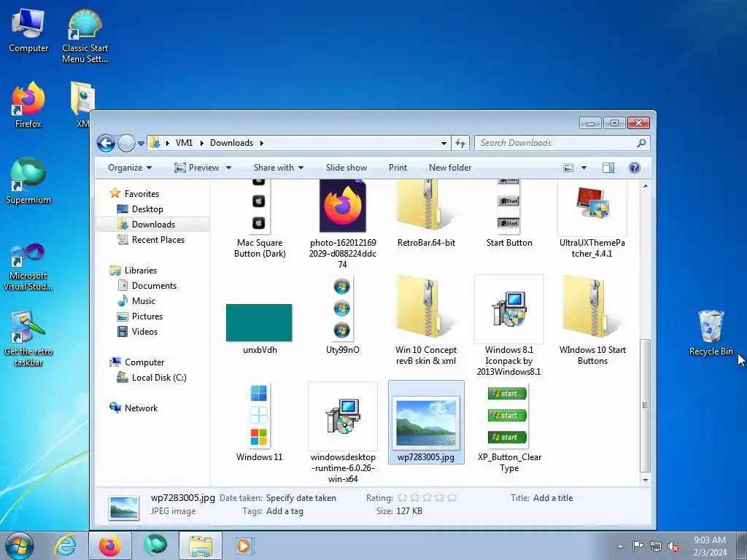Open the address bar history dropdown
Screen dimensions: 747x560
click(x=444, y=143)
